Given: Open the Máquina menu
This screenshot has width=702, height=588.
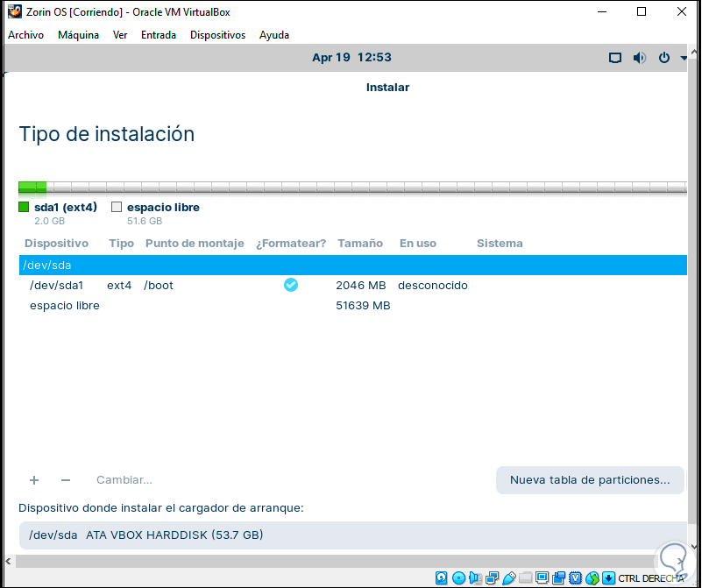Looking at the screenshot, I should 78,35.
